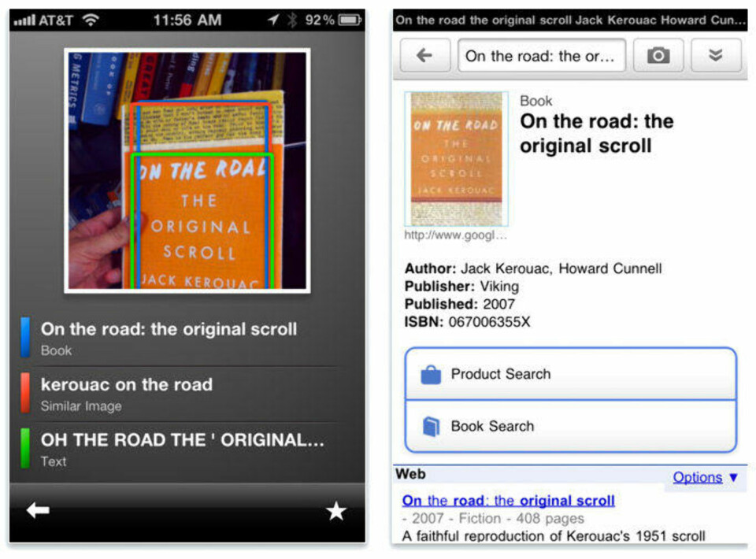756x559 pixels.
Task: Open 'On the road: the original scroll' web link
Action: 508,501
